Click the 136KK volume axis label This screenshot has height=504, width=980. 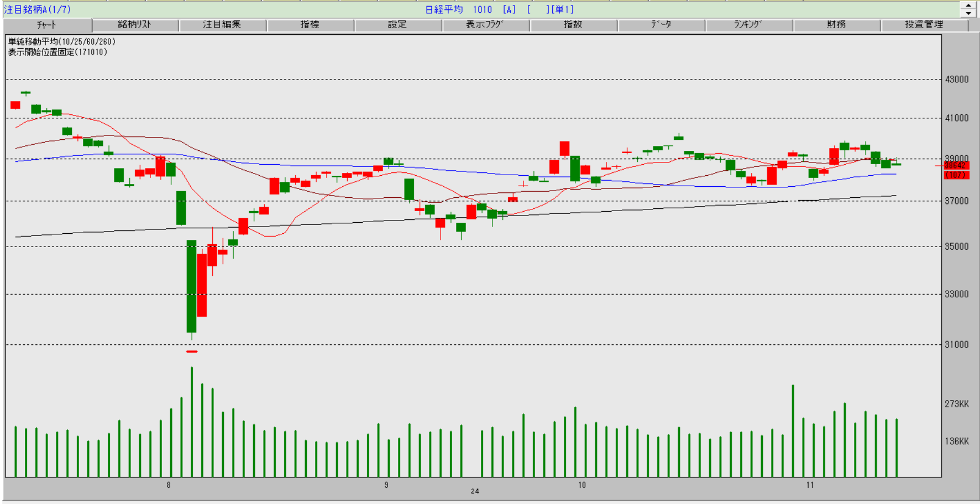[957, 442]
